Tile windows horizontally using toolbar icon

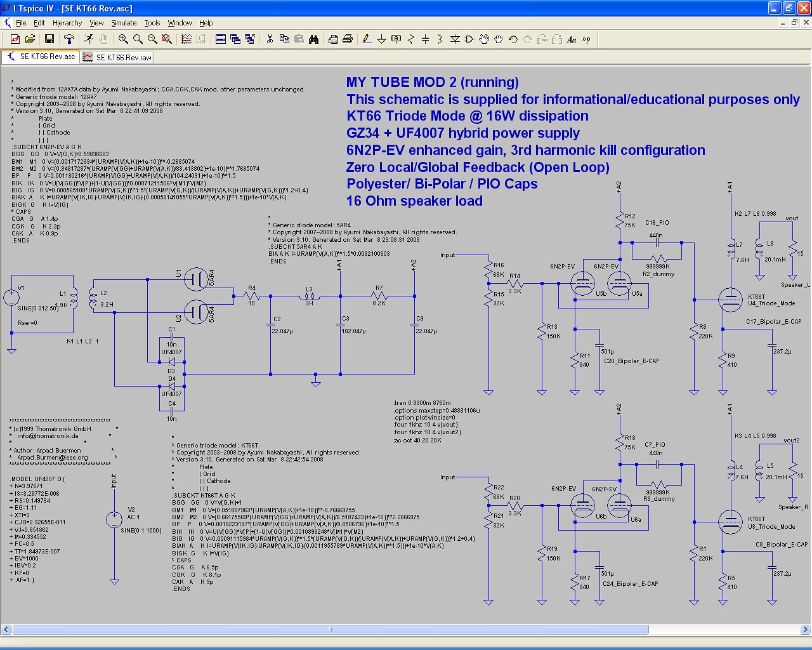pos(221,39)
